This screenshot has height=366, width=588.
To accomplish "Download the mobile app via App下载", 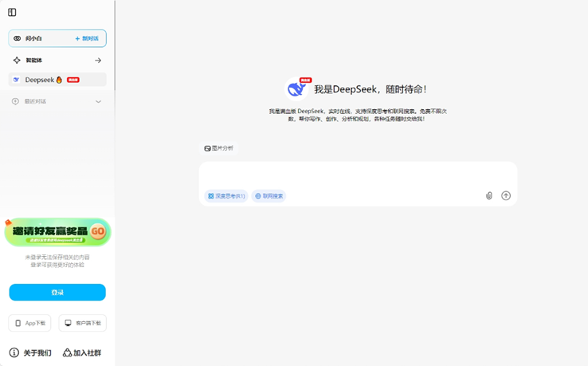I will (x=29, y=323).
